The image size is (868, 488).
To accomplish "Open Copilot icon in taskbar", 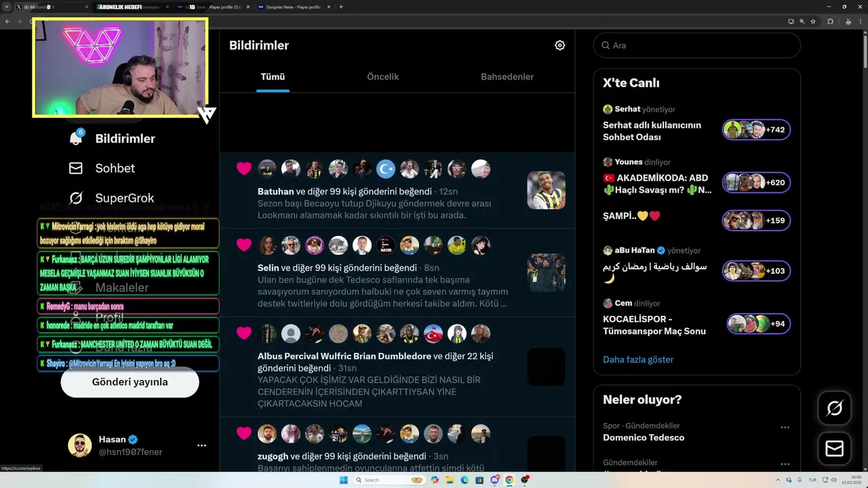I will (x=435, y=480).
